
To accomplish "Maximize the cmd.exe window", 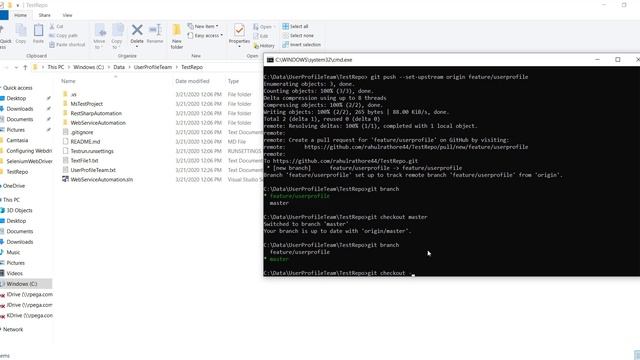I will click(x=618, y=60).
